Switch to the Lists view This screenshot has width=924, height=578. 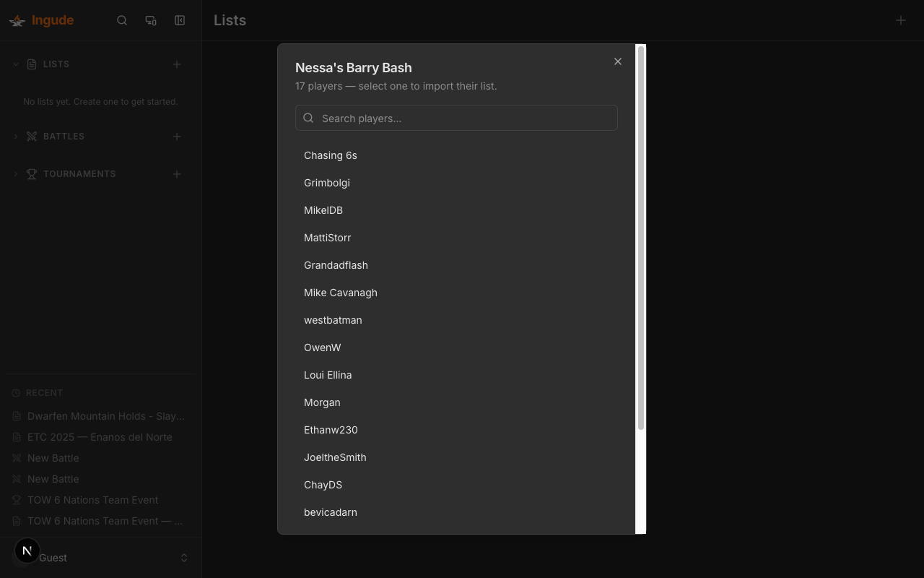click(x=229, y=20)
